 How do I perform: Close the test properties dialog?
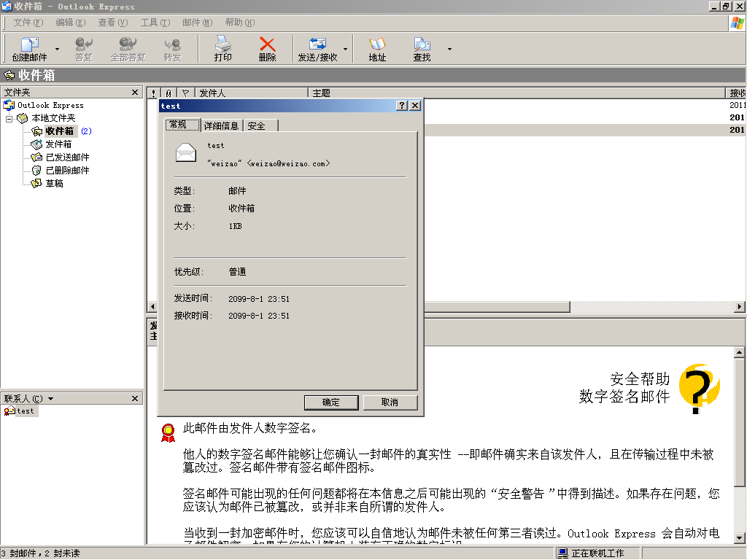pos(415,106)
